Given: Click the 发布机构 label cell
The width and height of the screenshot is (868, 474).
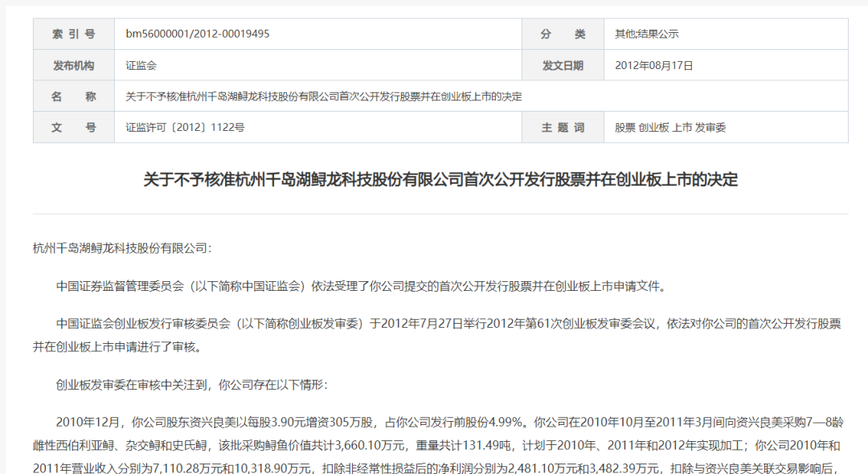Looking at the screenshot, I should [x=74, y=65].
